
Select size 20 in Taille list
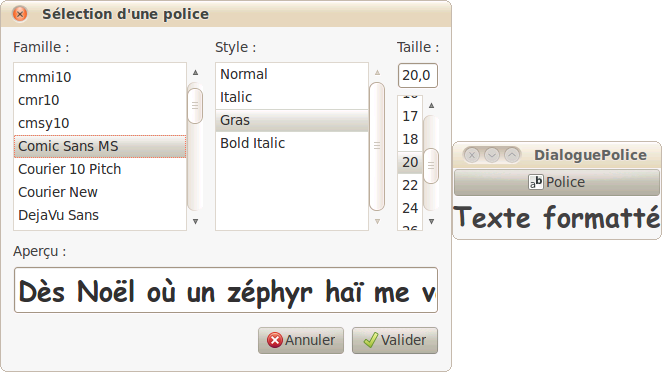coord(410,162)
